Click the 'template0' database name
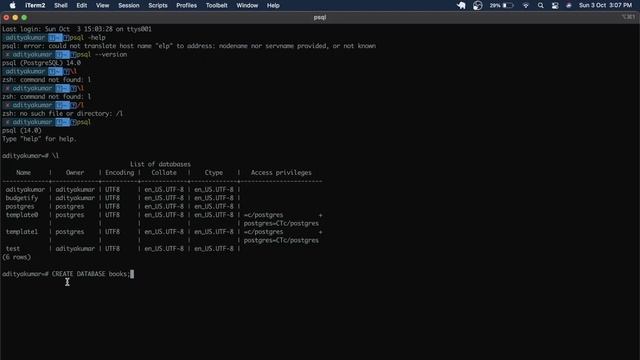 [x=22, y=215]
